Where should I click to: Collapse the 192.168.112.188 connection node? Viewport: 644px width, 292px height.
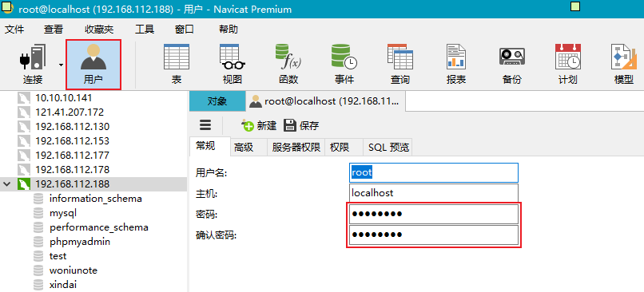(7, 184)
